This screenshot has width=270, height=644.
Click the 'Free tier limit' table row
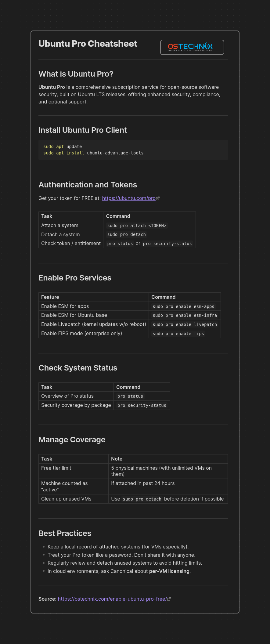(x=133, y=471)
